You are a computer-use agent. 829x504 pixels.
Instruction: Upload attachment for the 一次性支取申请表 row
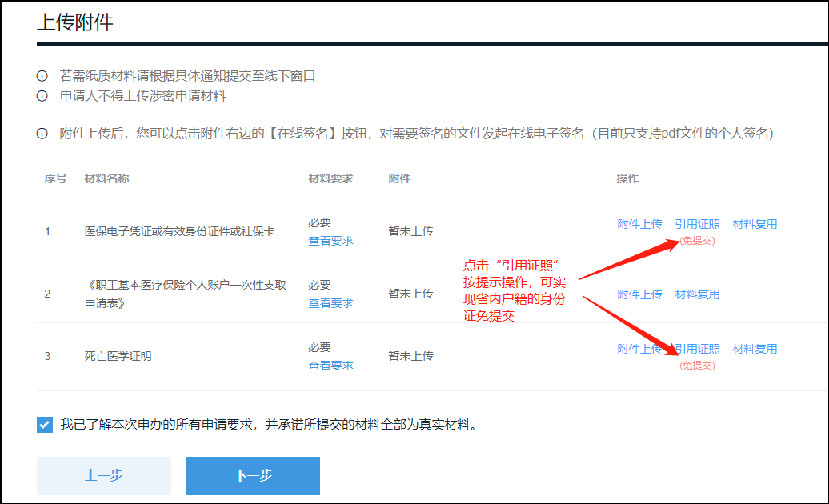tap(639, 294)
